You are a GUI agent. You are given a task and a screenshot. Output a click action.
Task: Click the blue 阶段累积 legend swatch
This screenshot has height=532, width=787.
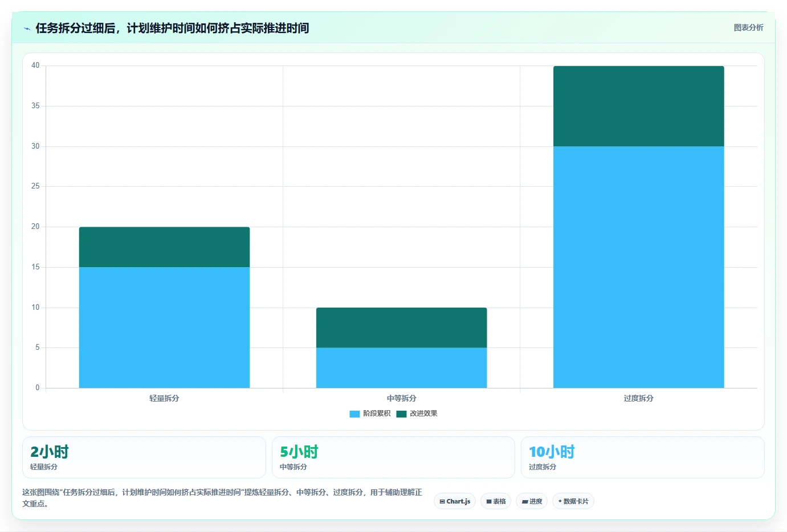tap(354, 414)
